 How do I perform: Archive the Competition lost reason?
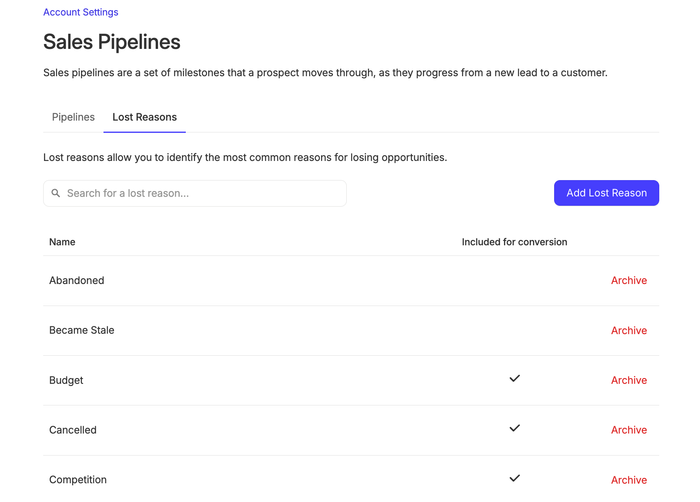coord(628,480)
